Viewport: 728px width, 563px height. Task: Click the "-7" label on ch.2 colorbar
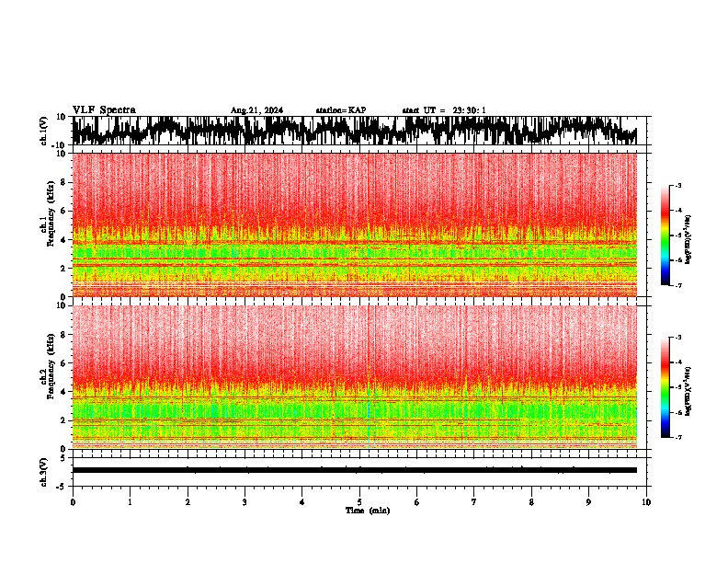coord(677,437)
